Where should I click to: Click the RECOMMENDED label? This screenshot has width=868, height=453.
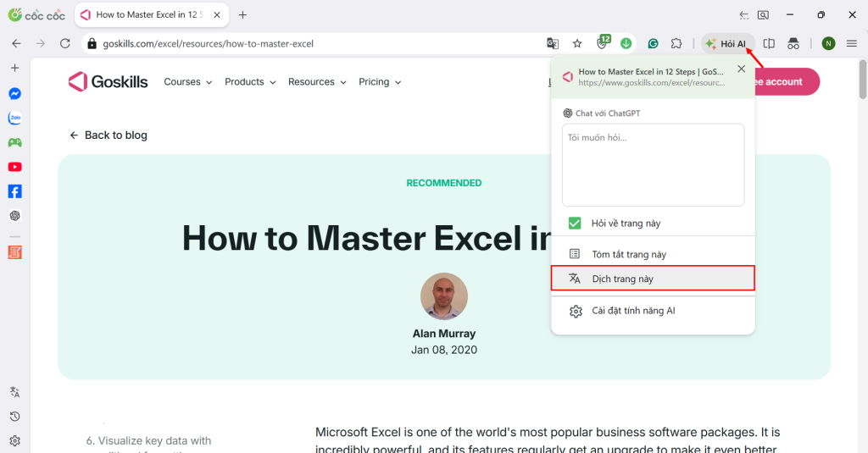[444, 183]
